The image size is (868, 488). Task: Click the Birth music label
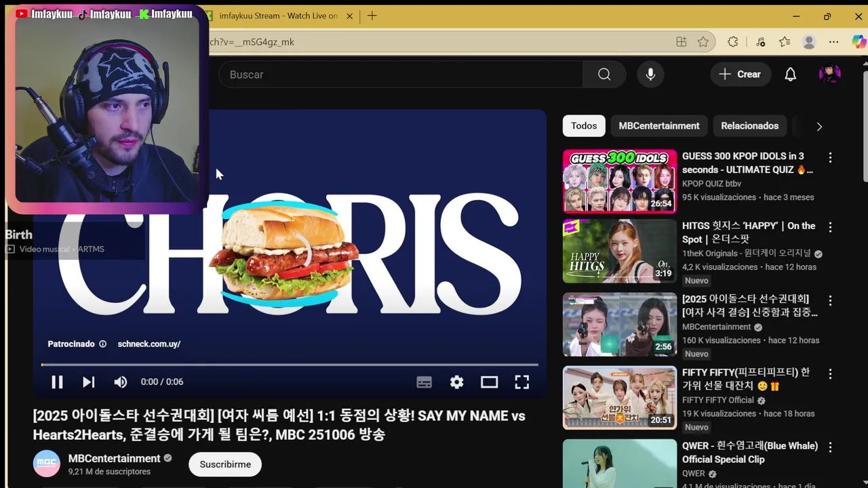(x=19, y=235)
